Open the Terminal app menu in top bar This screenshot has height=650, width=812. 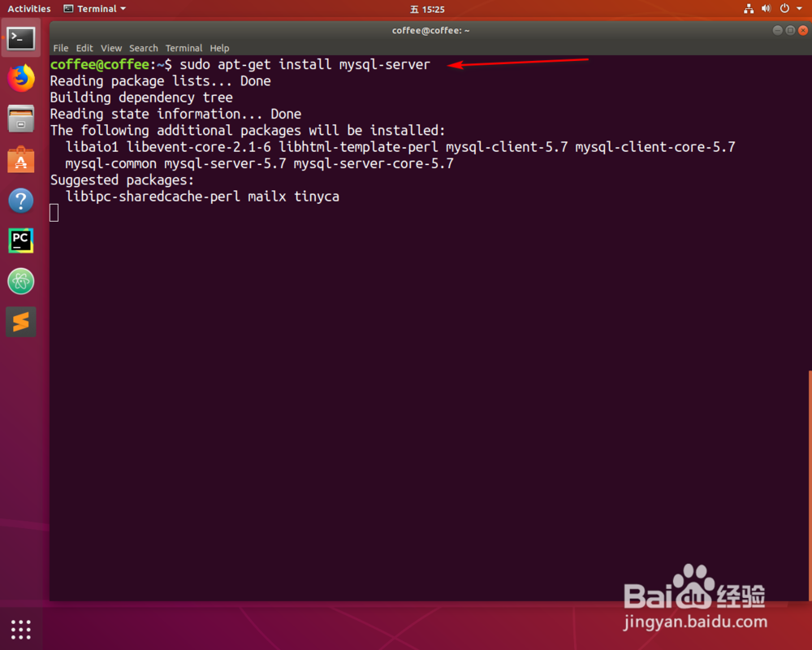pos(94,9)
